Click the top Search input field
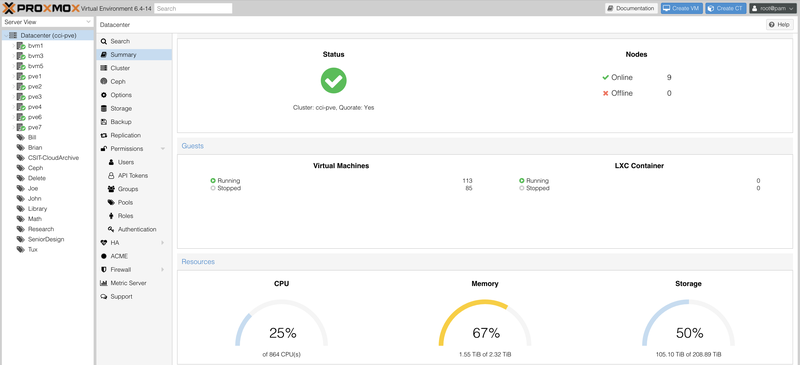The image size is (800, 365). (193, 9)
